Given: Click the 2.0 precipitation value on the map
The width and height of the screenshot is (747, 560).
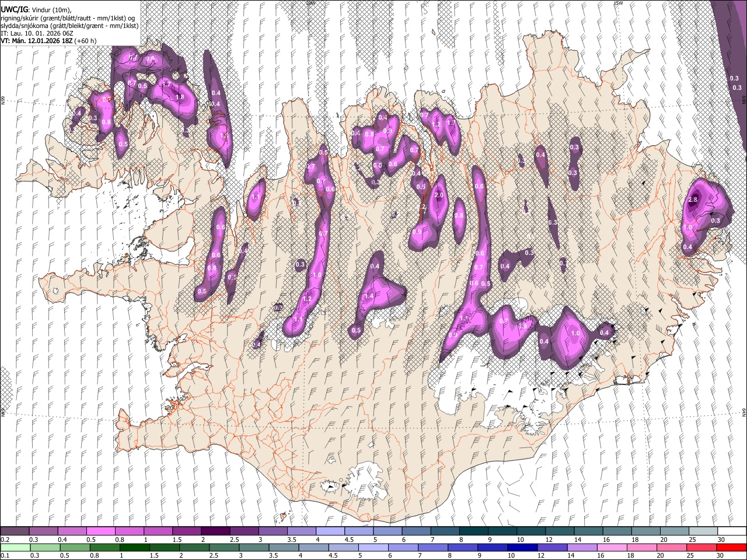Looking at the screenshot, I should tap(439, 195).
